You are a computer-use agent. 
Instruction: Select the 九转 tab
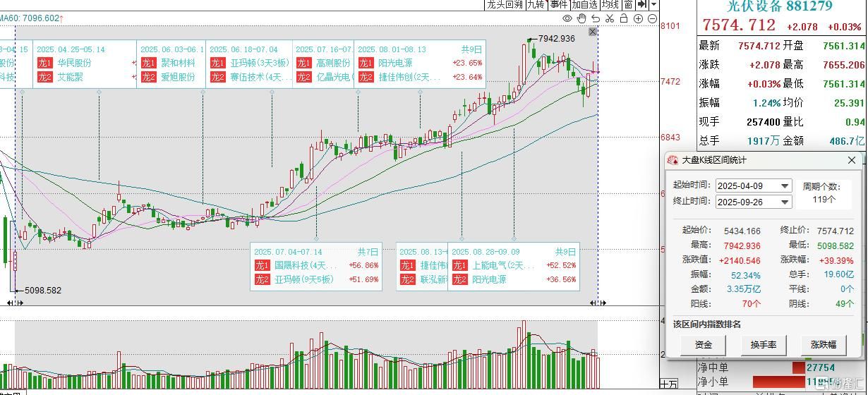click(537, 4)
